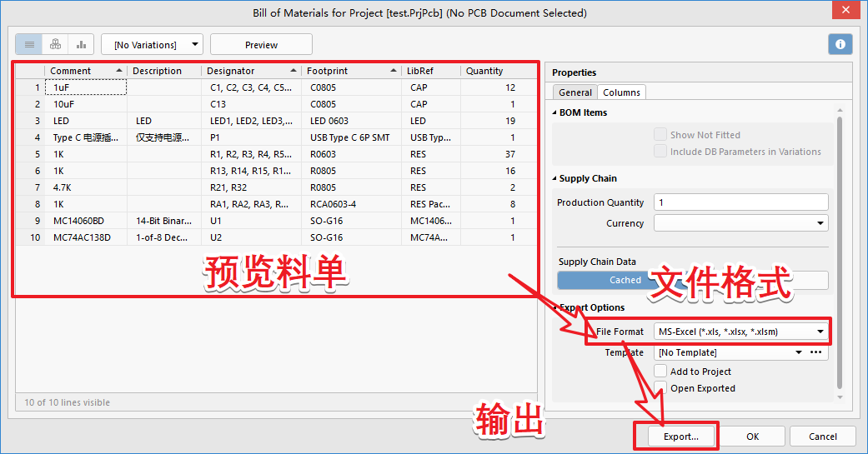Select the USB Type C 6P SMT cell
Screen dimensions: 868x454
[352, 137]
